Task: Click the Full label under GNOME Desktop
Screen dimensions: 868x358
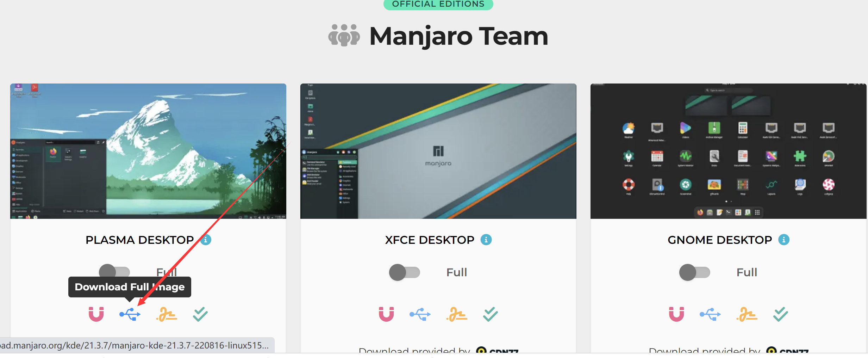Action: [x=747, y=272]
